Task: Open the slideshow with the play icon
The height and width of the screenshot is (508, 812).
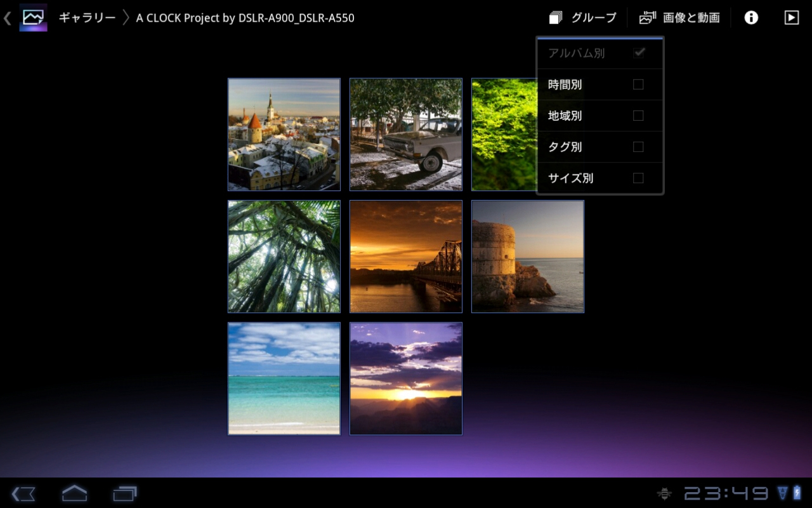Action: pos(791,17)
